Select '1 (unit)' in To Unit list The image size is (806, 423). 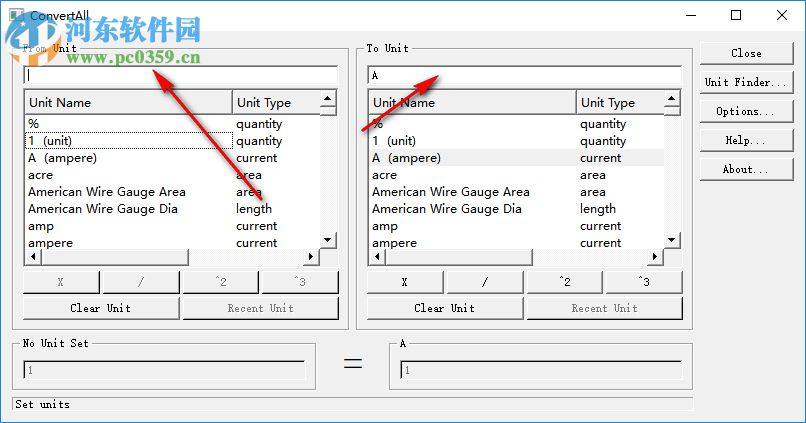click(517, 141)
